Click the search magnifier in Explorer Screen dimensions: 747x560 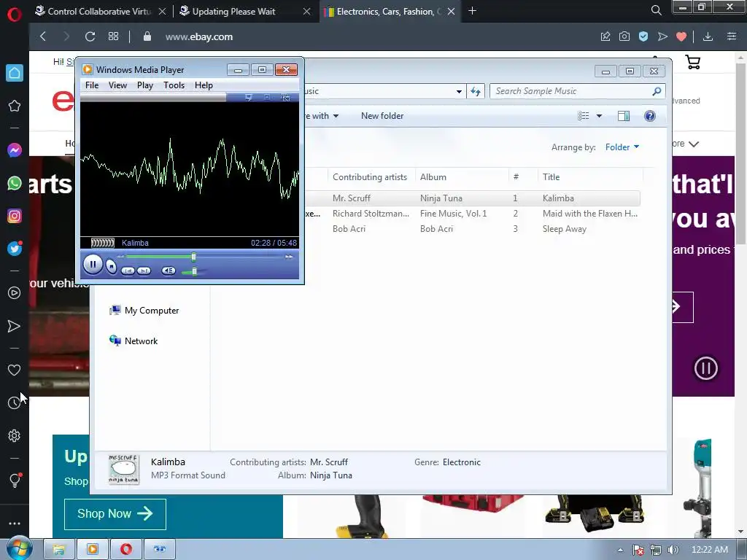pos(657,91)
